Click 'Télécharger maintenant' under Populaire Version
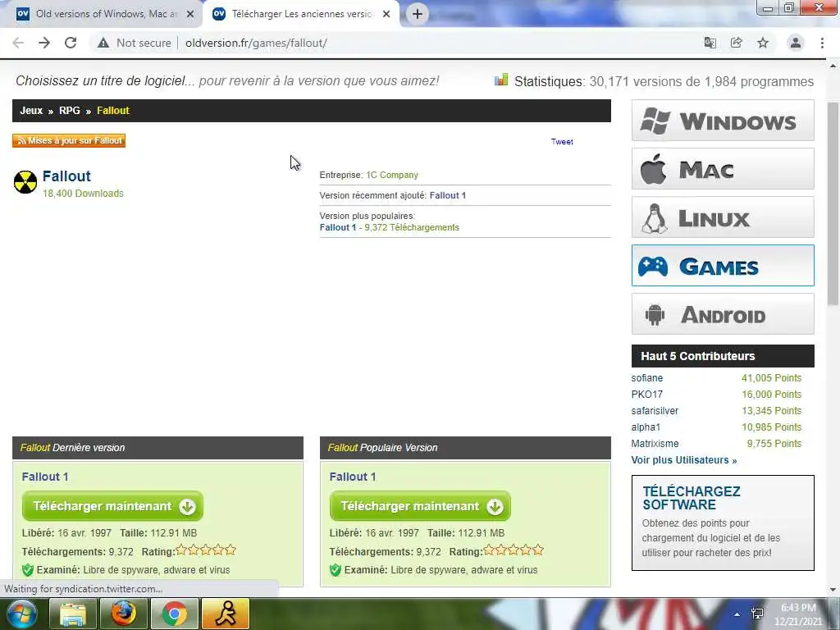The image size is (840, 630). pos(420,505)
